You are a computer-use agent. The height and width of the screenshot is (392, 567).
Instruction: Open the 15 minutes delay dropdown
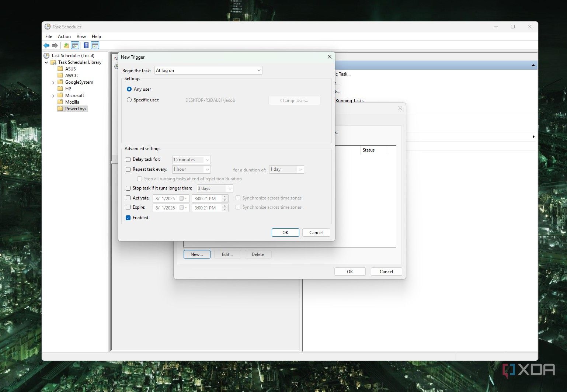pyautogui.click(x=191, y=160)
